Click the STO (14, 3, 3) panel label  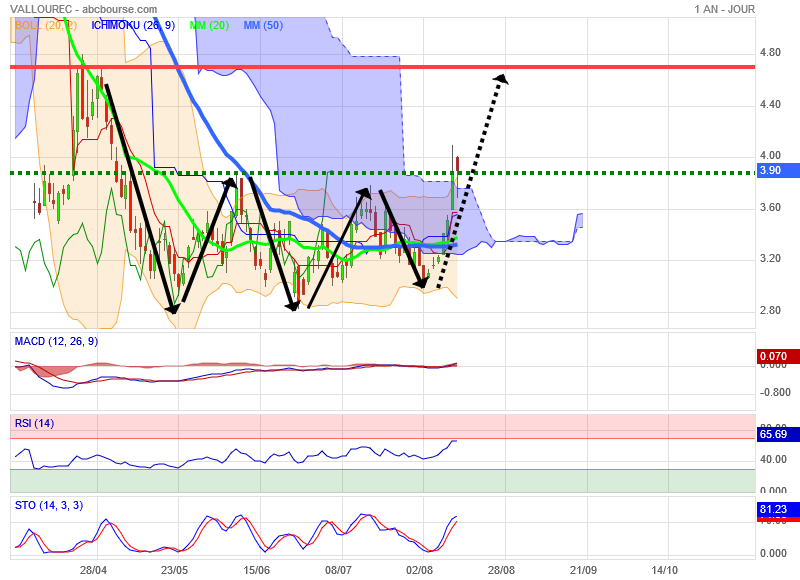pyautogui.click(x=49, y=506)
